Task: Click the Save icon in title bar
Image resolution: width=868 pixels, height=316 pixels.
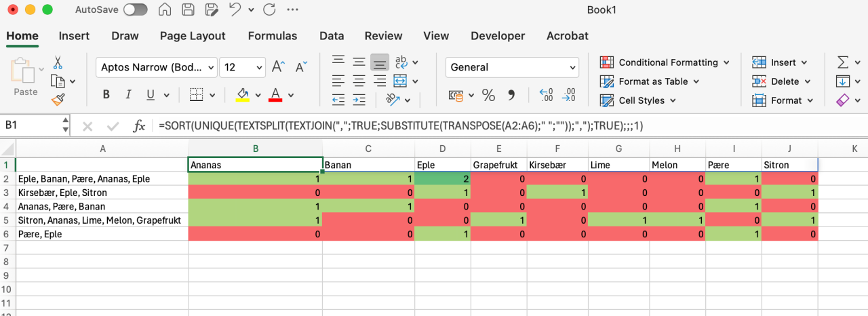Action: click(188, 10)
